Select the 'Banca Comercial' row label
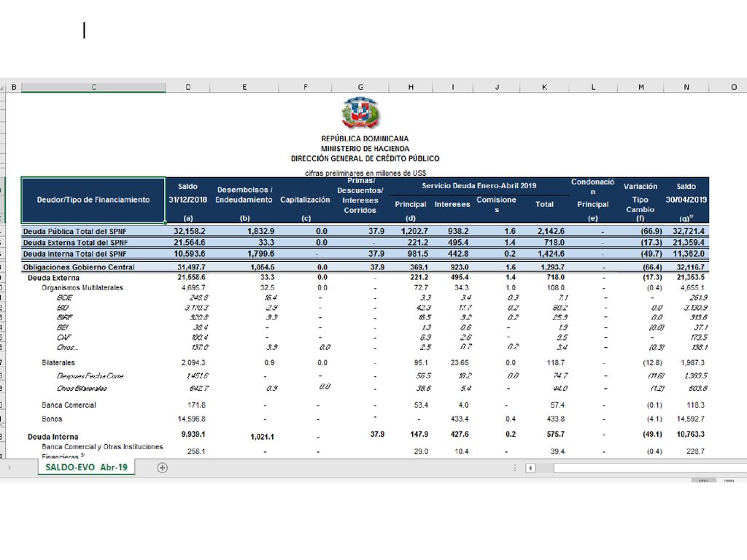 coord(69,405)
